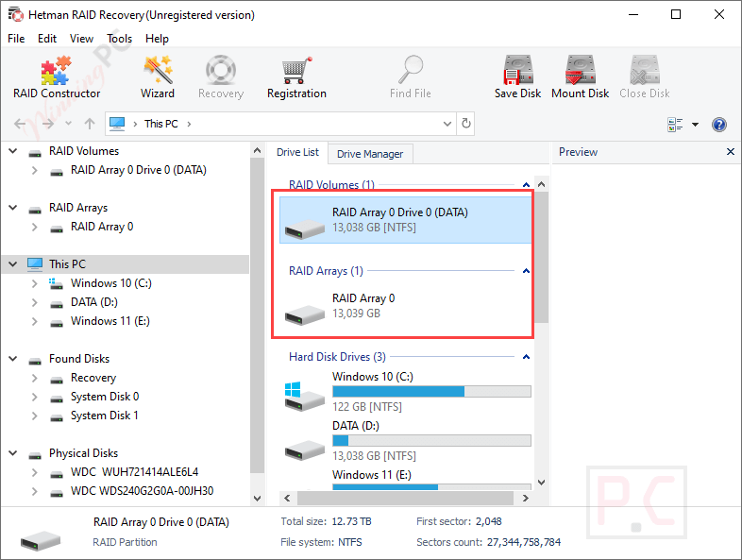Expand RAID Array 0 tree node

tap(35, 227)
